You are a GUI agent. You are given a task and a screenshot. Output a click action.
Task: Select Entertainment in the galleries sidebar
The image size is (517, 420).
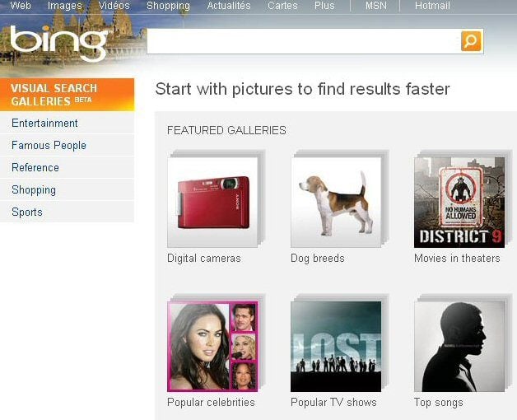[67, 123]
